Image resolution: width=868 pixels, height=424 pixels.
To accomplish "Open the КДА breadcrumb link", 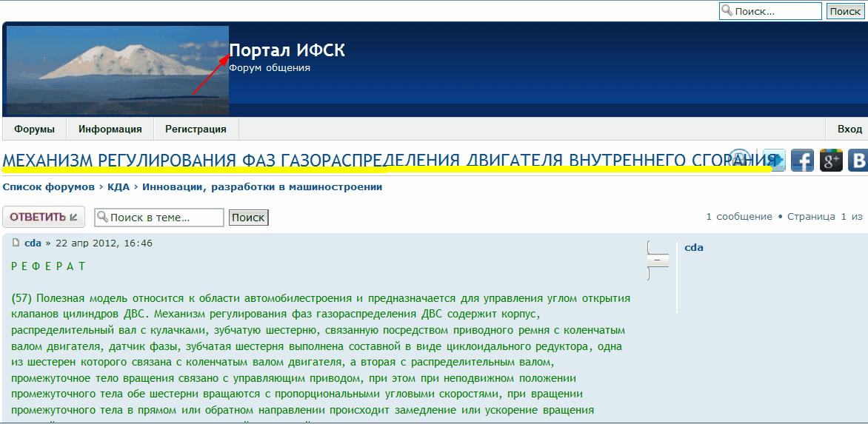I will click(118, 186).
